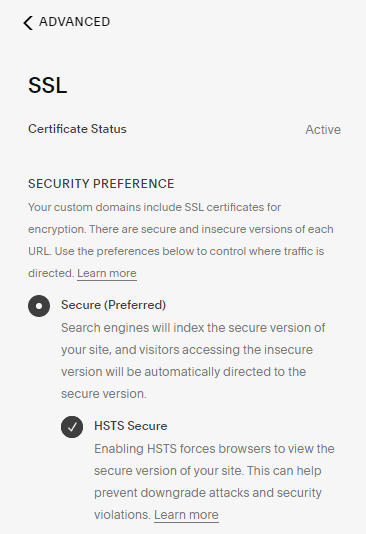
Task: Click the HSTS Secure option label
Action: point(131,426)
